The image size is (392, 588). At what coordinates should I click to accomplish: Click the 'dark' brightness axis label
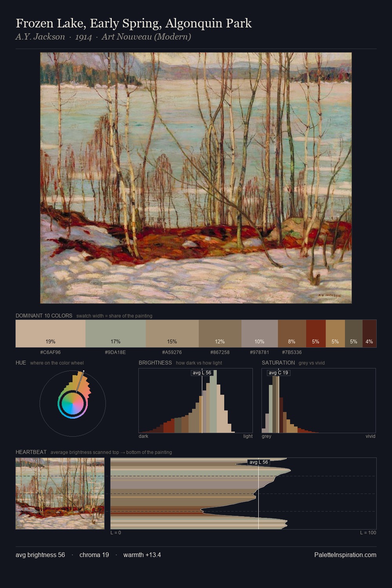pos(143,436)
